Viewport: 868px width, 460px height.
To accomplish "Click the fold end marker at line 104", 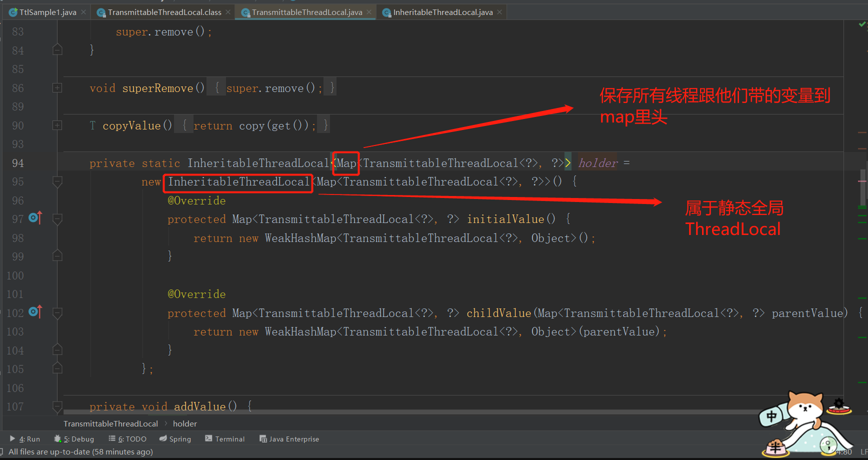I will pyautogui.click(x=57, y=350).
